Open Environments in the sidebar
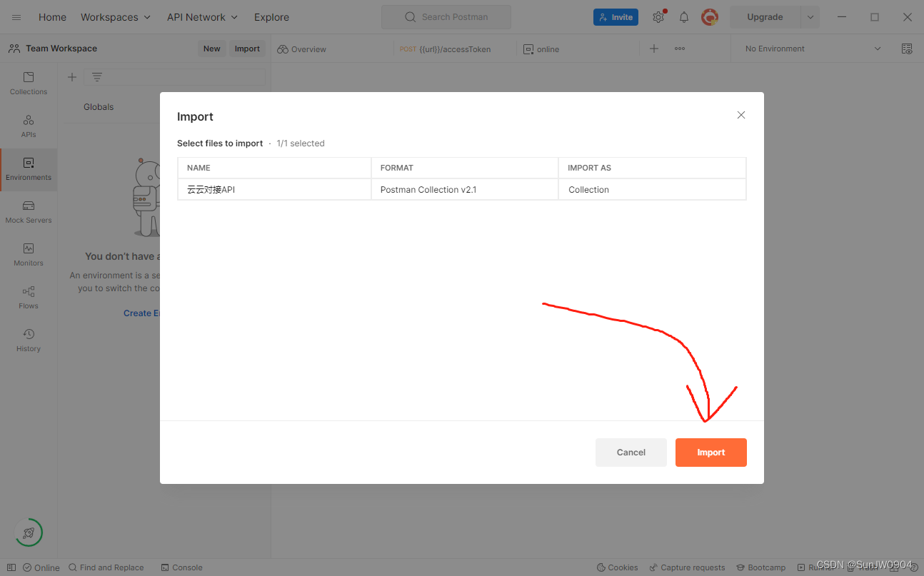Viewport: 924px width, 576px height. pyautogui.click(x=29, y=169)
